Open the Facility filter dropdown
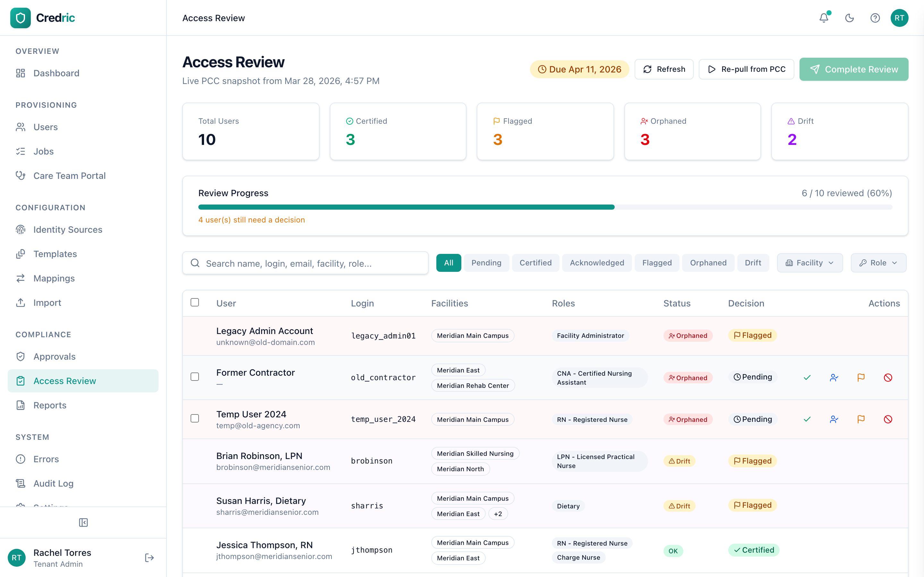This screenshot has width=924, height=577. coord(810,263)
